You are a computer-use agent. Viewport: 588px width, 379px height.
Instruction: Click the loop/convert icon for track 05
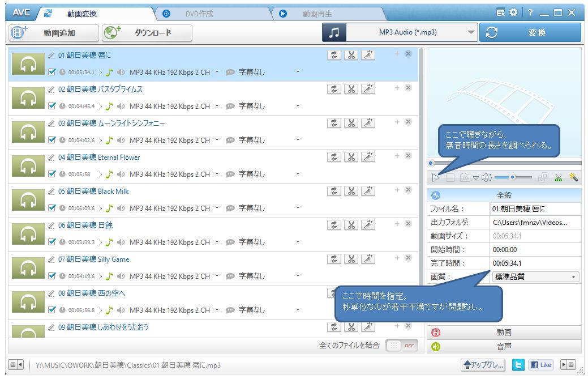334,191
